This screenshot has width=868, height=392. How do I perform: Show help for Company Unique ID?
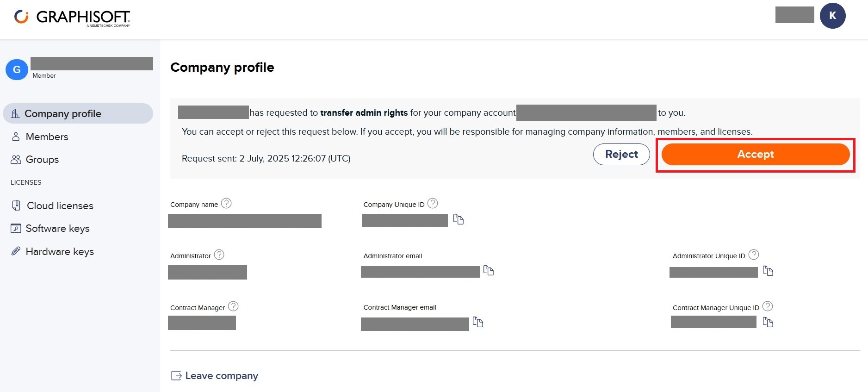click(433, 204)
